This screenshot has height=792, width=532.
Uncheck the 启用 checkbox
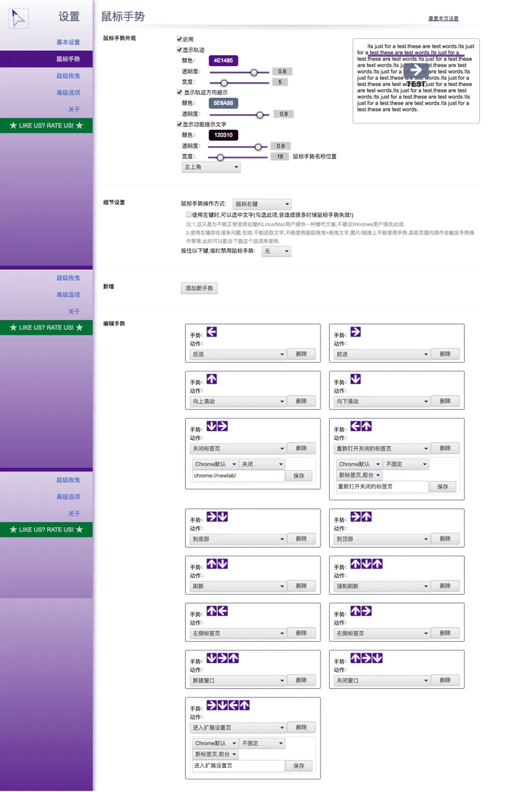179,39
